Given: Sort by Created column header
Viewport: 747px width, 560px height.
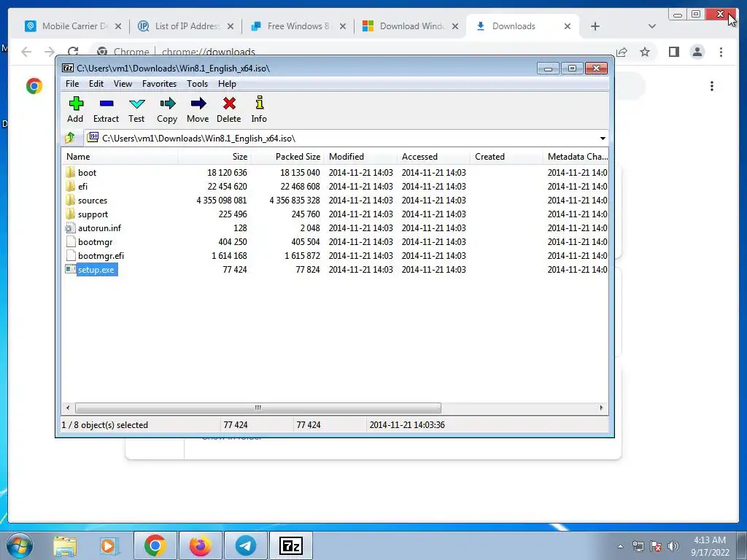Looking at the screenshot, I should (x=506, y=156).
